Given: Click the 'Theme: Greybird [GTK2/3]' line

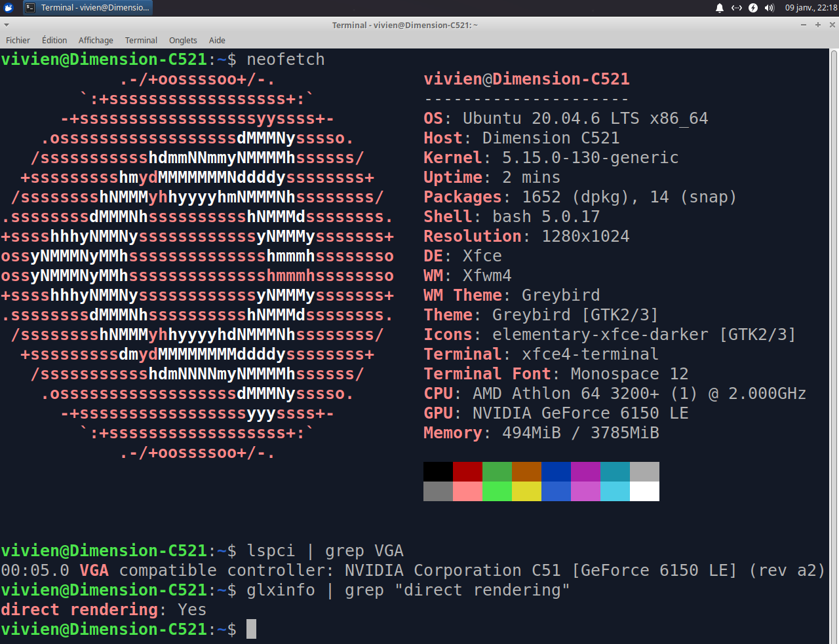Looking at the screenshot, I should (541, 315).
